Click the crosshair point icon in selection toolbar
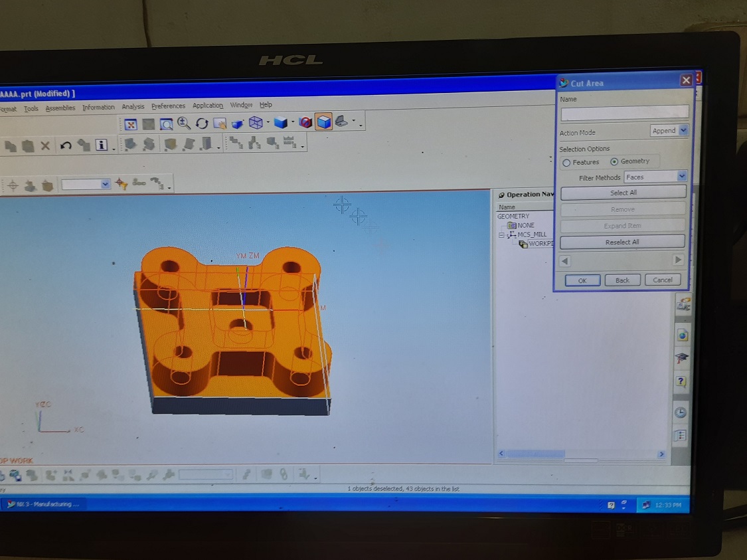Viewport: 747px width, 560px height. [x=13, y=185]
